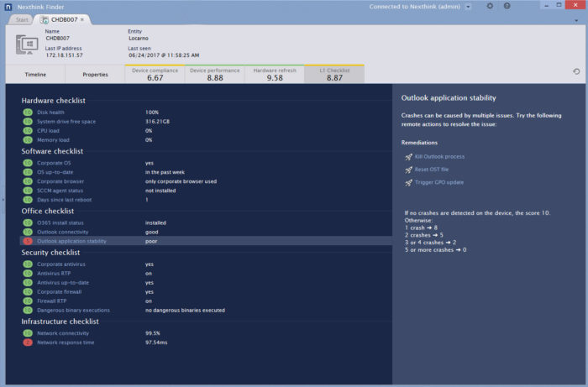Select the Disk health row
This screenshot has width=588, height=387.
[206, 112]
